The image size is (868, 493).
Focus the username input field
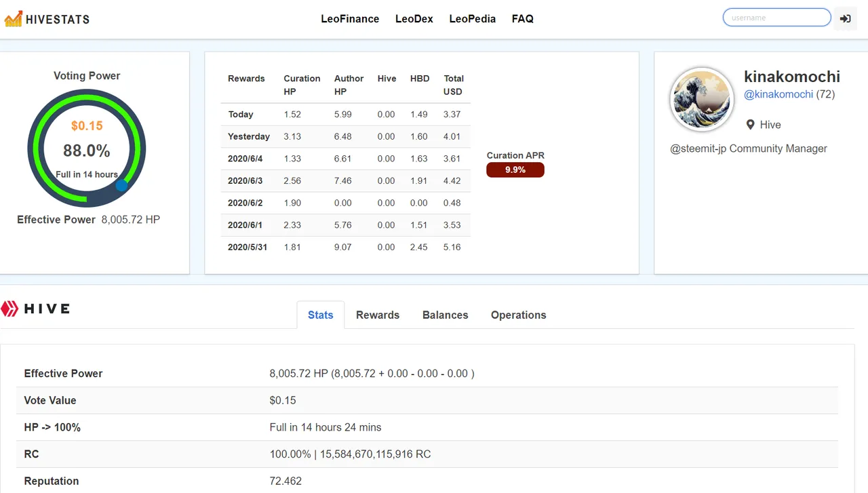777,18
